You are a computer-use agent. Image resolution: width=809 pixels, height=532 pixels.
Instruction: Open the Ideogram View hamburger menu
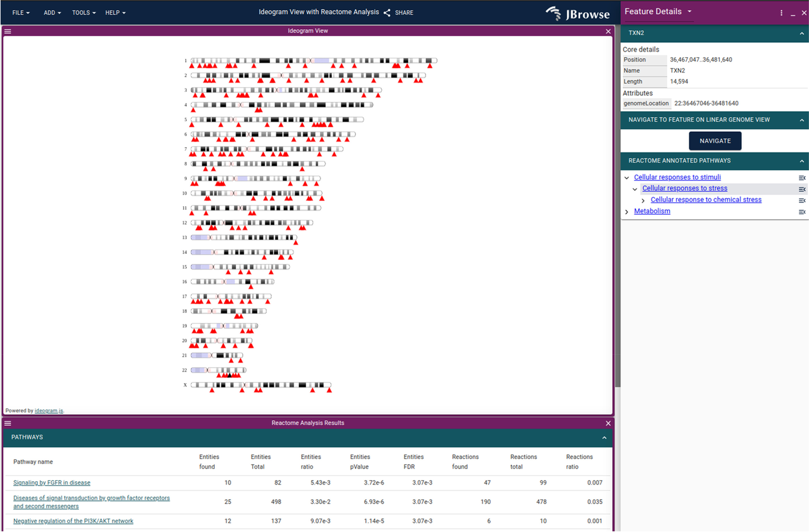click(8, 31)
